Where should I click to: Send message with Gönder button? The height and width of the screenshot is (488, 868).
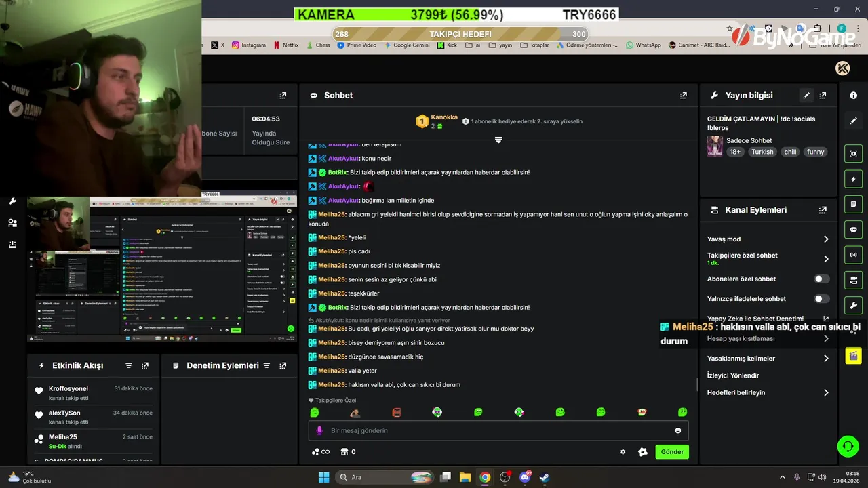click(x=672, y=452)
